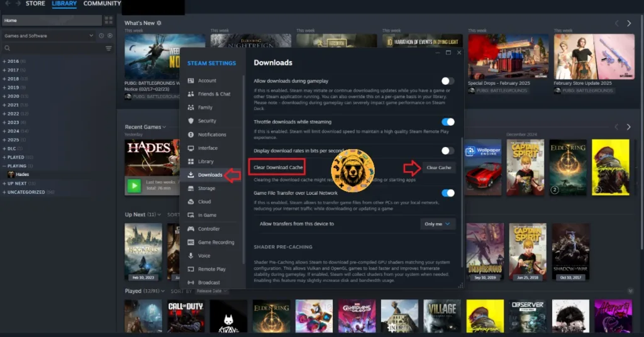The image size is (644, 337).
Task: Open Storage drive icon
Action: tap(191, 189)
